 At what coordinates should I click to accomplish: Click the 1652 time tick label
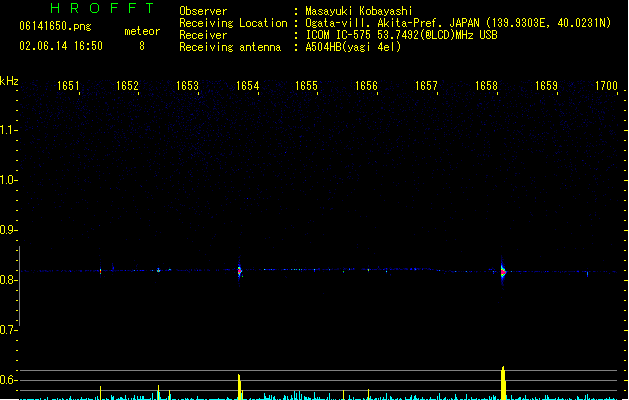(x=127, y=86)
